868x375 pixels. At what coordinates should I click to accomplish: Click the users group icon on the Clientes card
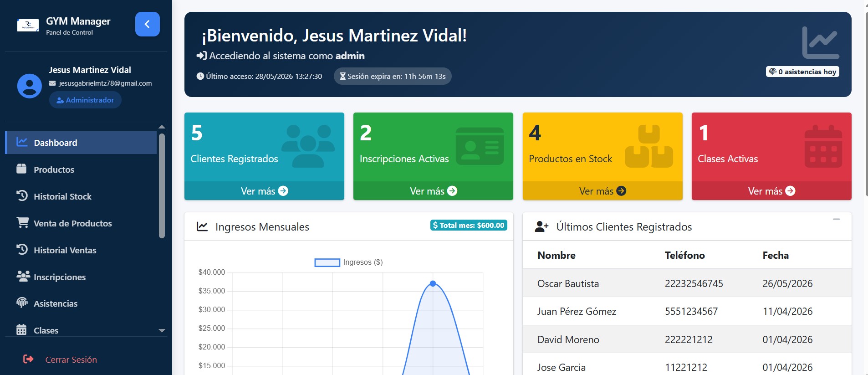[x=308, y=146]
